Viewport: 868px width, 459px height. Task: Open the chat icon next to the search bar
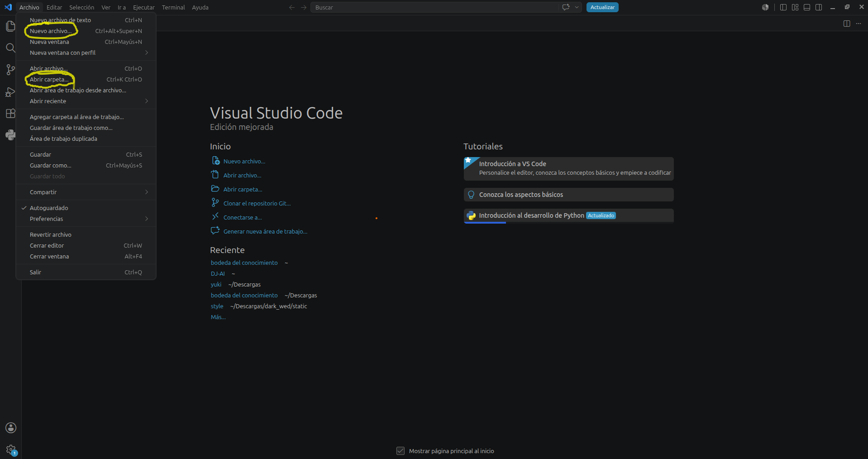(x=566, y=7)
